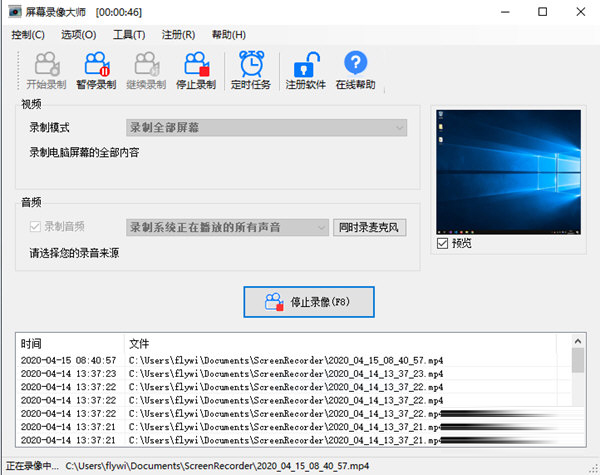The width and height of the screenshot is (600, 475).
Task: Toggle the 预览 checkbox
Action: coord(442,243)
